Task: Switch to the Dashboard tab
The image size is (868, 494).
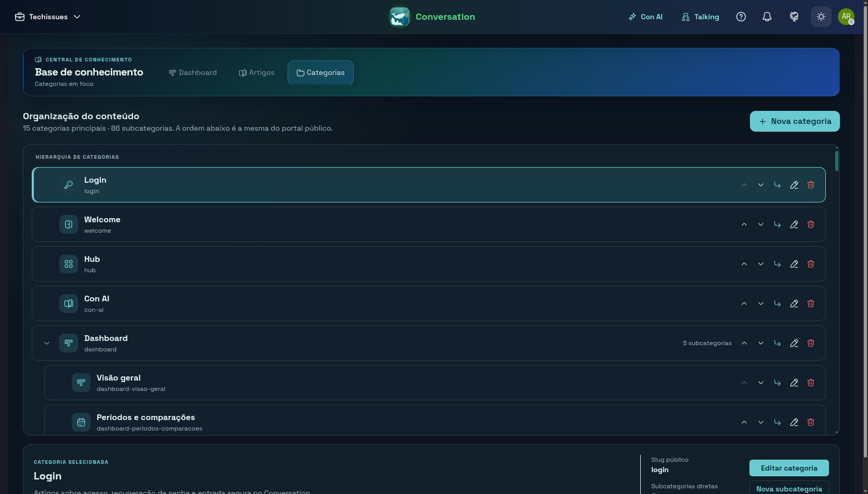Action: coord(193,72)
